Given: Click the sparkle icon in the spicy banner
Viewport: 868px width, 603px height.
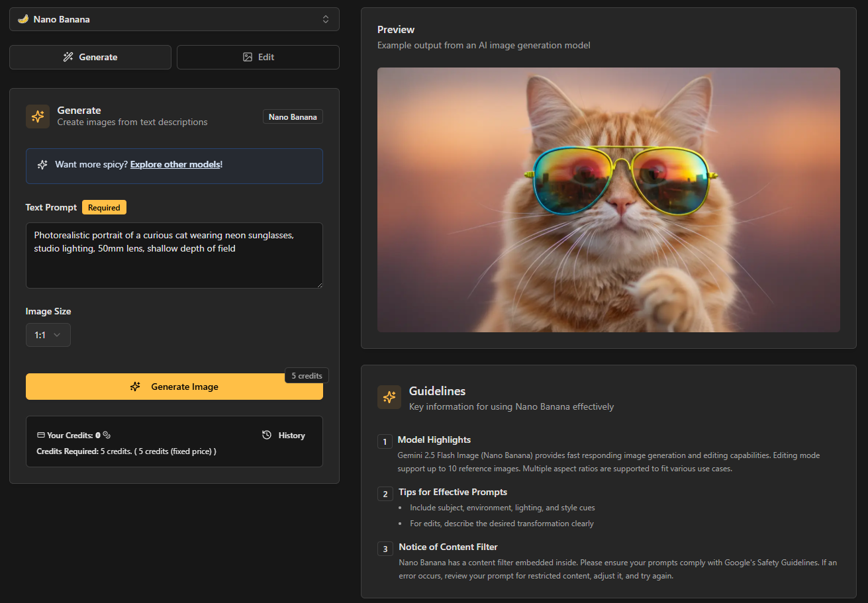Looking at the screenshot, I should click(x=42, y=165).
